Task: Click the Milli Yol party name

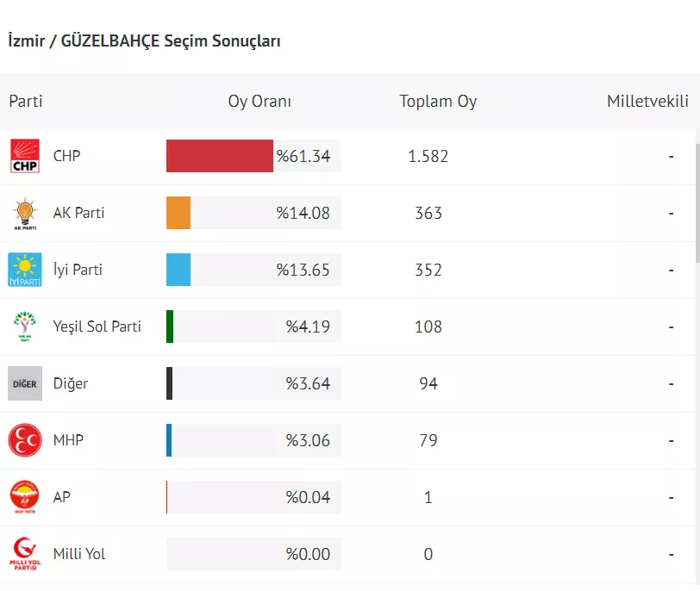Action: (79, 554)
